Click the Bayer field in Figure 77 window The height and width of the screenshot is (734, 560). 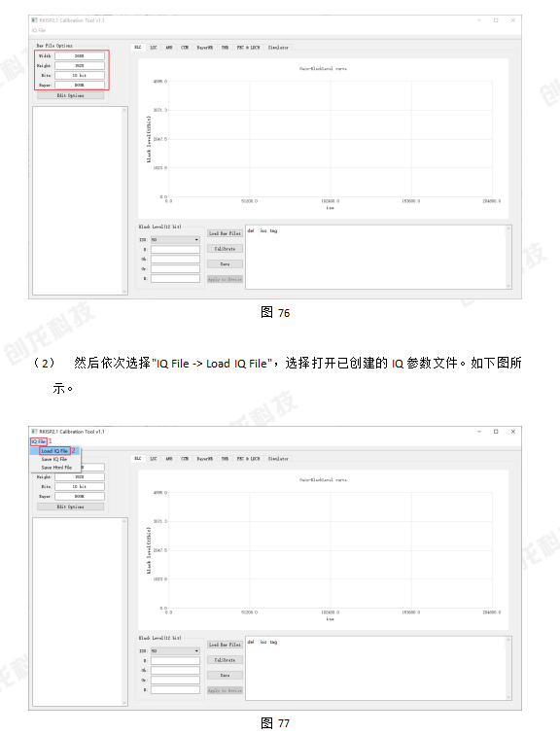[79, 496]
